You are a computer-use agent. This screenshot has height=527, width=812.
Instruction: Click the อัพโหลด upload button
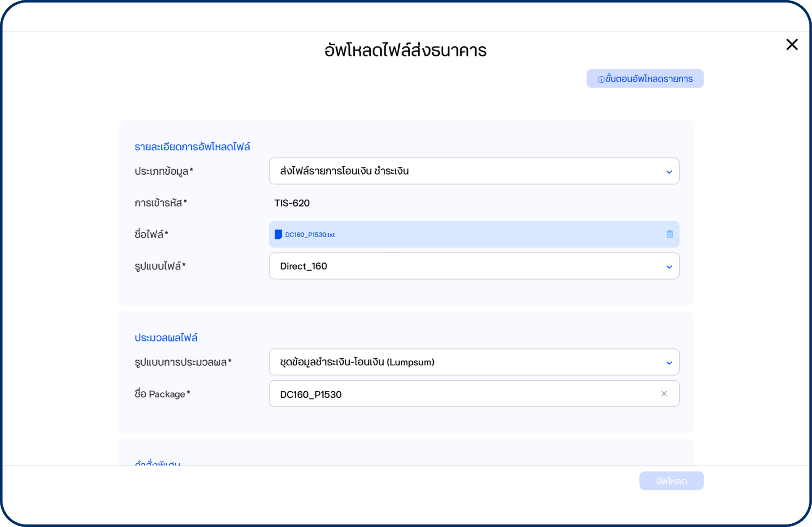point(671,480)
